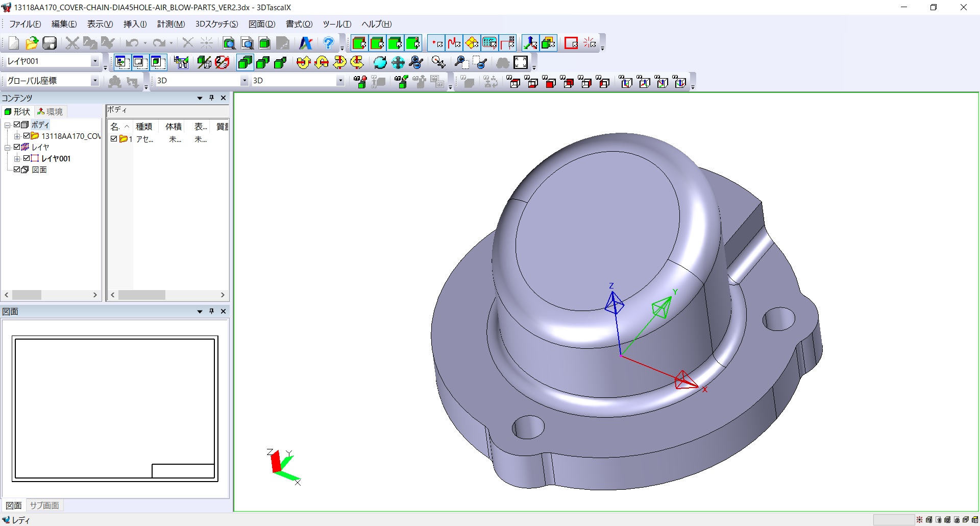Open the グローバル座標 coordinate dropdown
Viewport: 980px width, 526px height.
coord(94,81)
